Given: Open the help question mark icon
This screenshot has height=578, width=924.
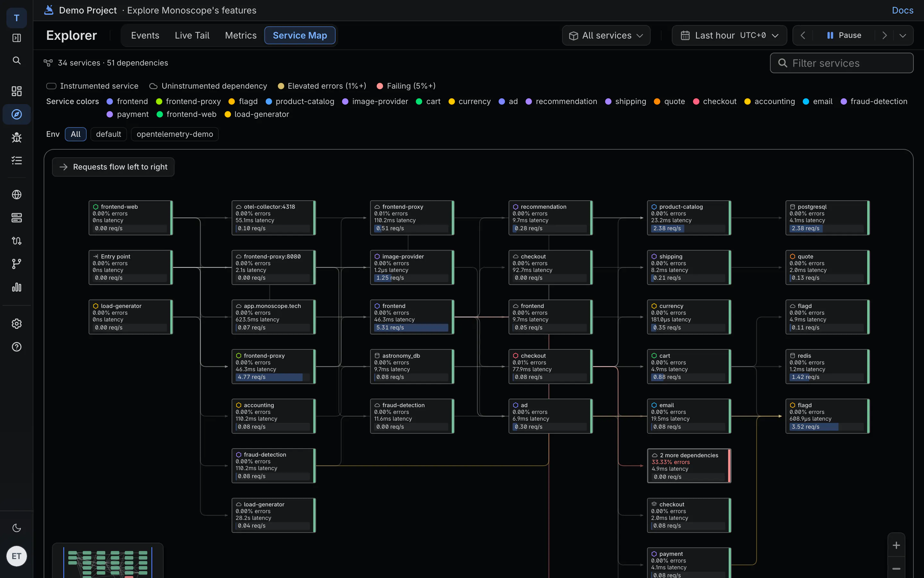Looking at the screenshot, I should (x=16, y=347).
